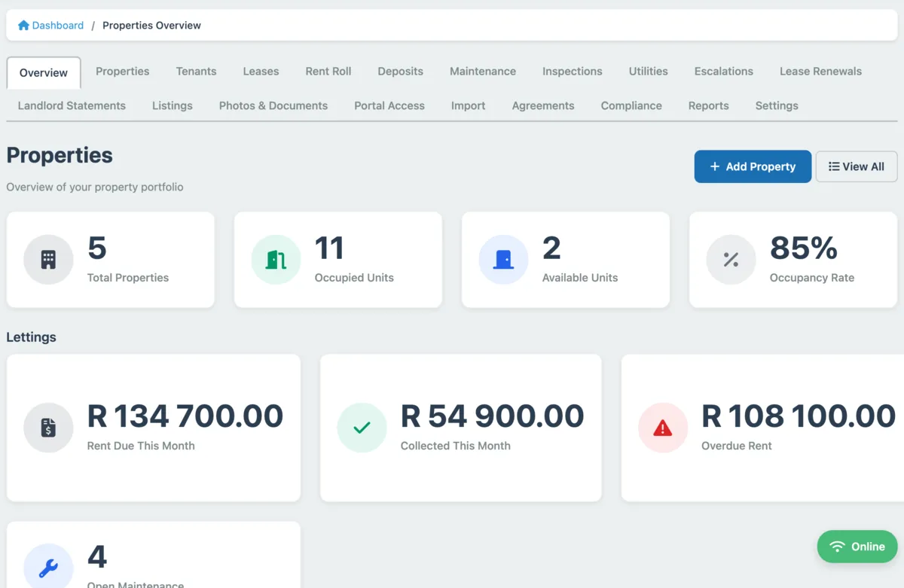Click the home icon beside Dashboard

tap(23, 26)
